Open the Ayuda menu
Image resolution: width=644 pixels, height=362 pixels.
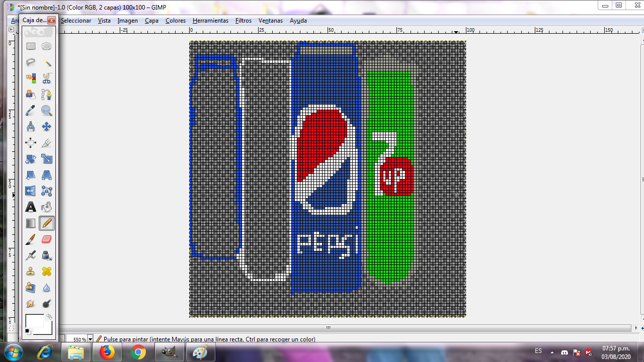click(298, 21)
